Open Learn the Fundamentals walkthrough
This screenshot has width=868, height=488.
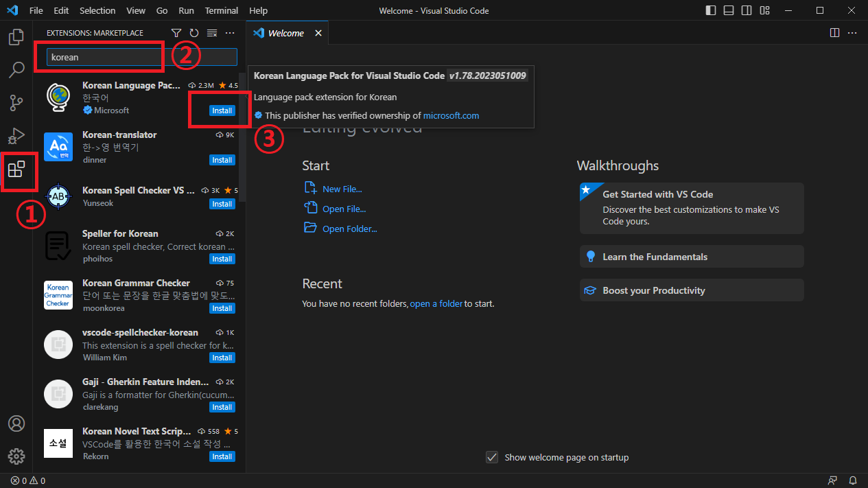692,257
